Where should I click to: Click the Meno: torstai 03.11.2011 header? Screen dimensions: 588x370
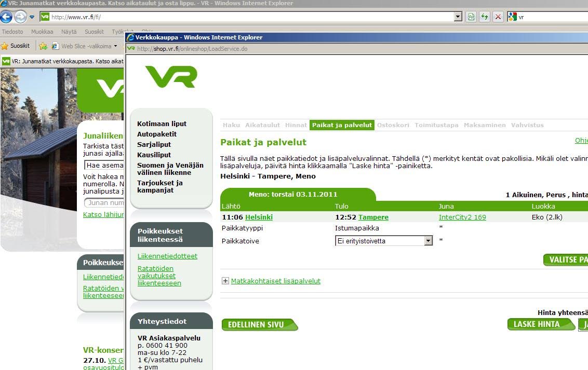pos(293,195)
